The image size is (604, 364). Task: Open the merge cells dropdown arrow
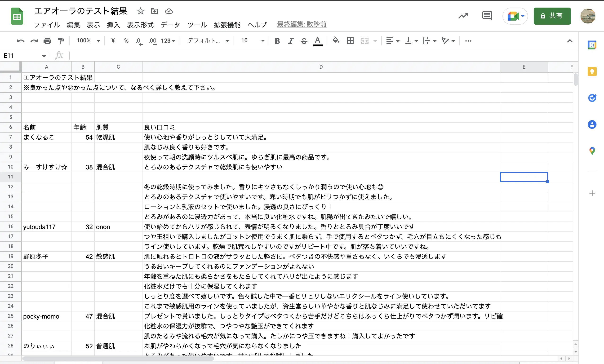[375, 41]
